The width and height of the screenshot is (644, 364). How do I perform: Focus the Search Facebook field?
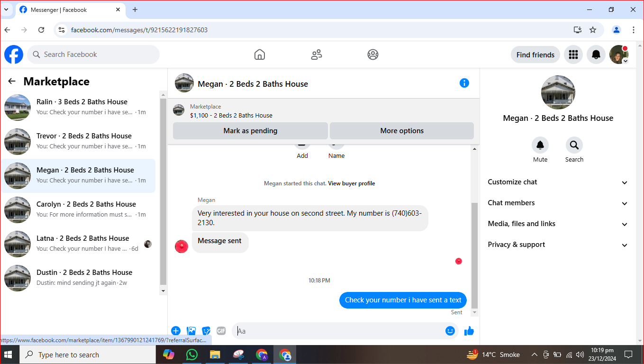point(93,55)
